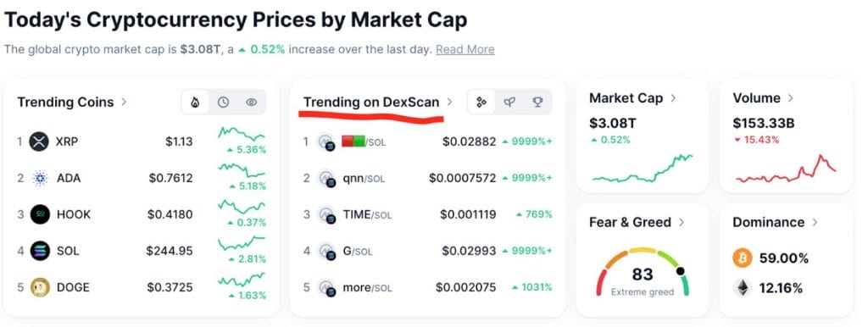This screenshot has height=327, width=868.
Task: Click the Fear & Greed gauge
Action: pyautogui.click(x=643, y=273)
